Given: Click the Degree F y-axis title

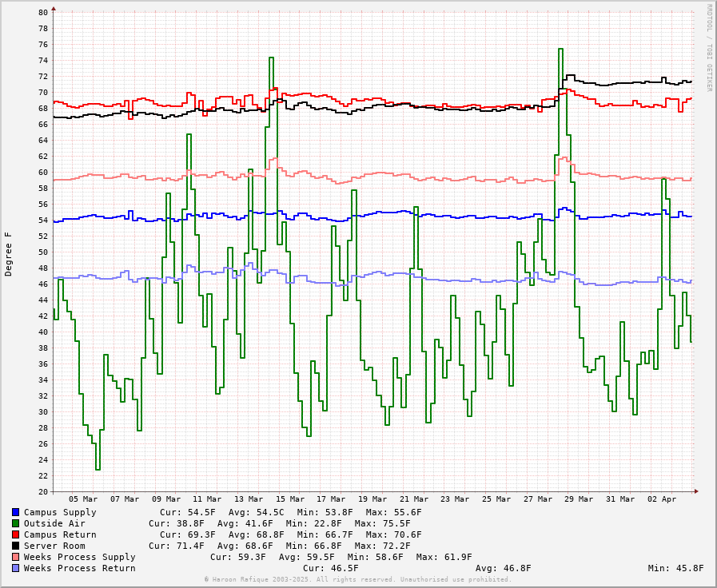Looking at the screenshot, I should (x=9, y=254).
